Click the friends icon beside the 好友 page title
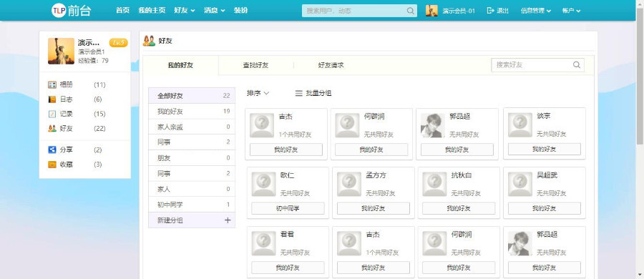 click(x=149, y=41)
